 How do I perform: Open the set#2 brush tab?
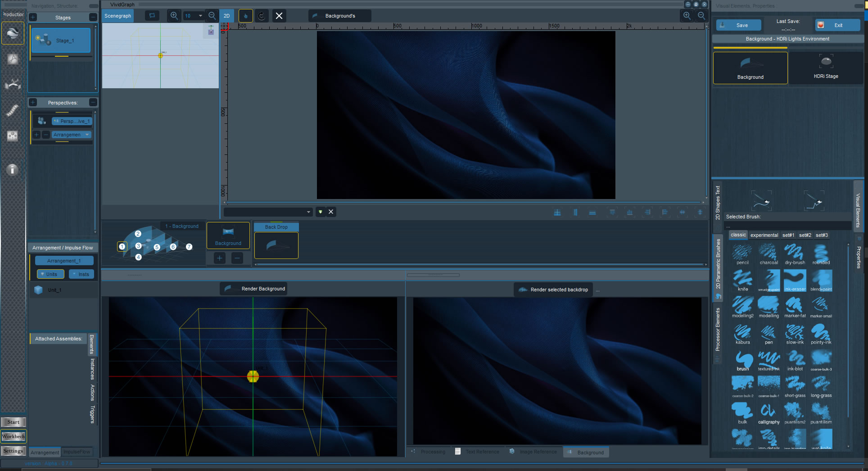click(805, 235)
